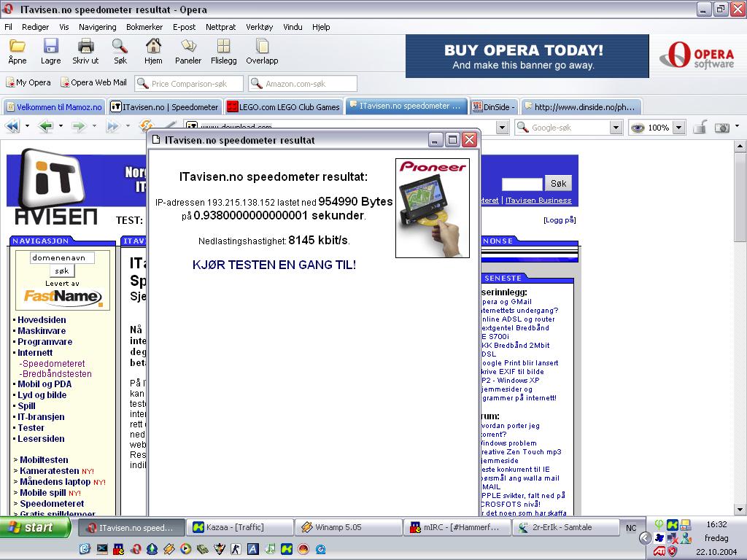Open Kazaa icon in quick launch bar
The width and height of the screenshot is (747, 560).
click(x=287, y=549)
